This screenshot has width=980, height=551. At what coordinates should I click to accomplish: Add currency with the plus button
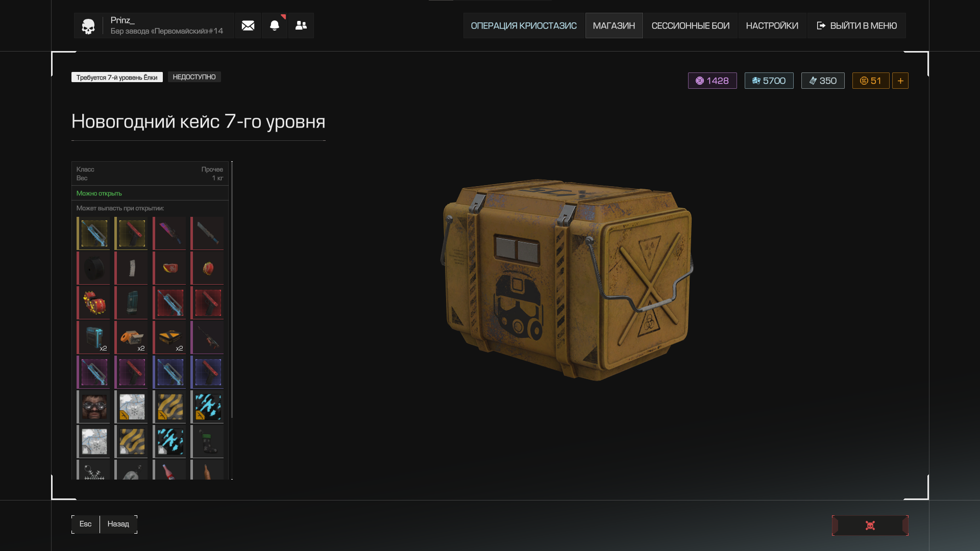[900, 81]
